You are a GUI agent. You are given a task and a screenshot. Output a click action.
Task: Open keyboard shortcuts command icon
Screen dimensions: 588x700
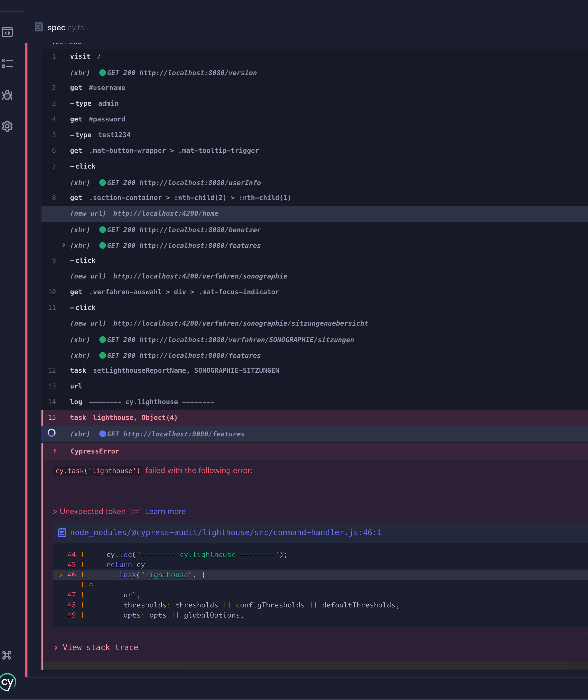tap(7, 655)
